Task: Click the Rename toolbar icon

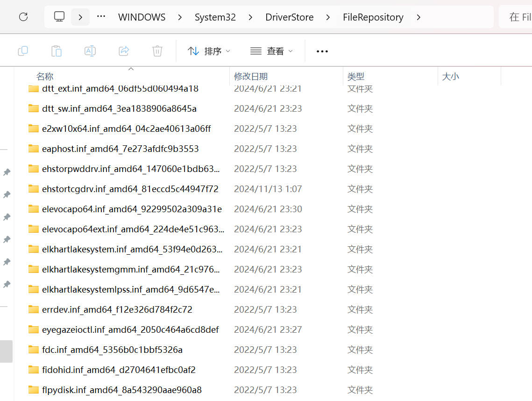Action: [90, 51]
